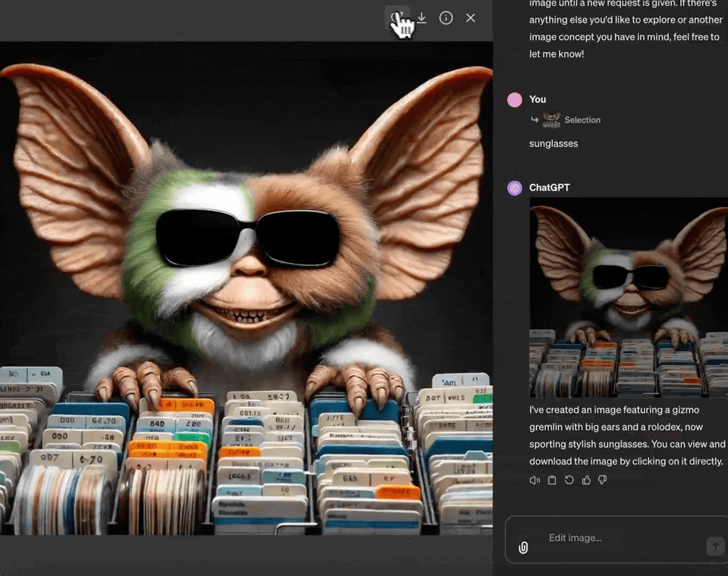The width and height of the screenshot is (728, 576).
Task: Click the Selection thumbnail in your message
Action: click(551, 120)
